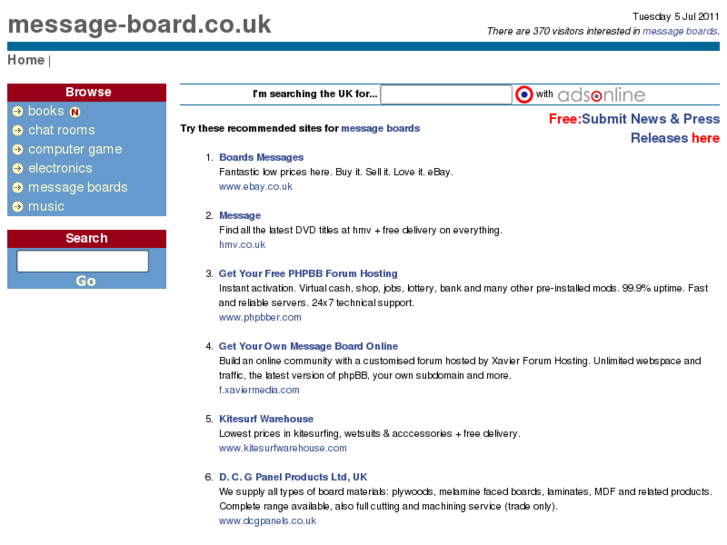The image size is (727, 545).
Task: Open Get Your Free PHPBB Forum Hosting
Action: [308, 274]
